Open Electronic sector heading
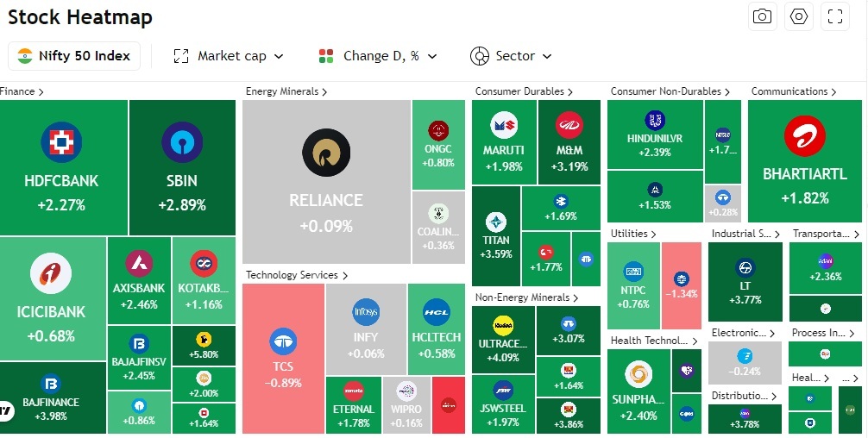Image resolution: width=868 pixels, height=438 pixels. pos(744,333)
